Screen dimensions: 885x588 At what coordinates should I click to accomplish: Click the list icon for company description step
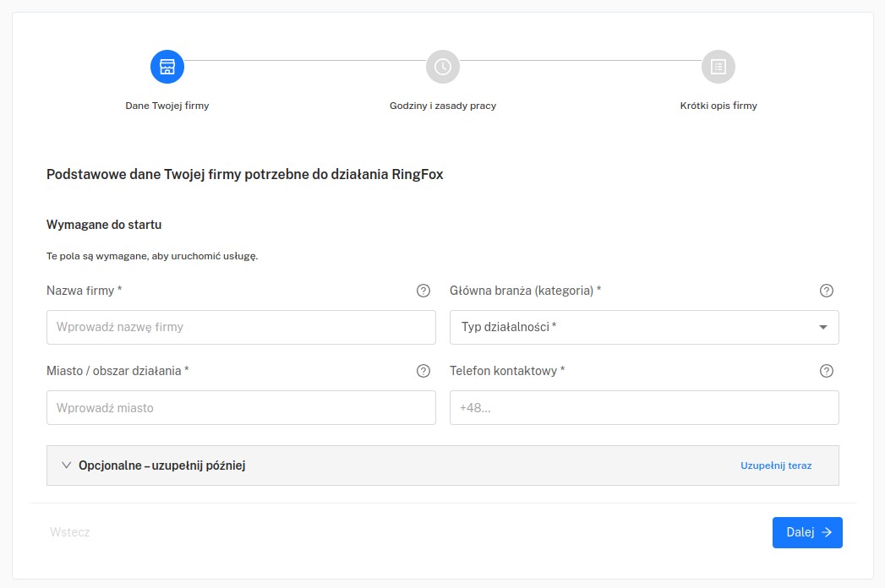[718, 67]
